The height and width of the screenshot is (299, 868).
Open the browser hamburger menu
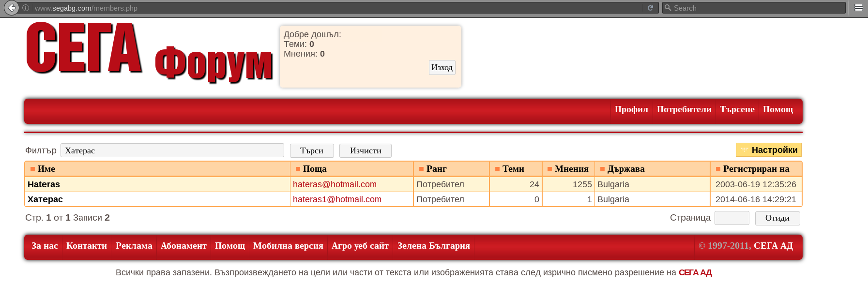tap(859, 8)
